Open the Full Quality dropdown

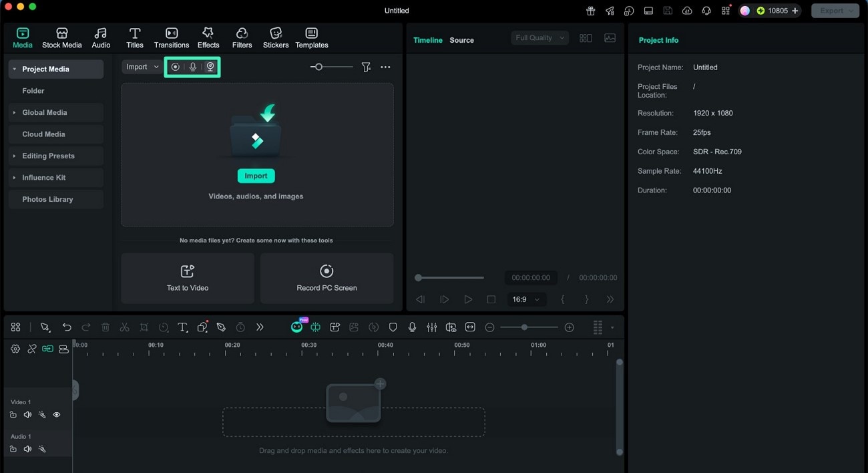[540, 38]
